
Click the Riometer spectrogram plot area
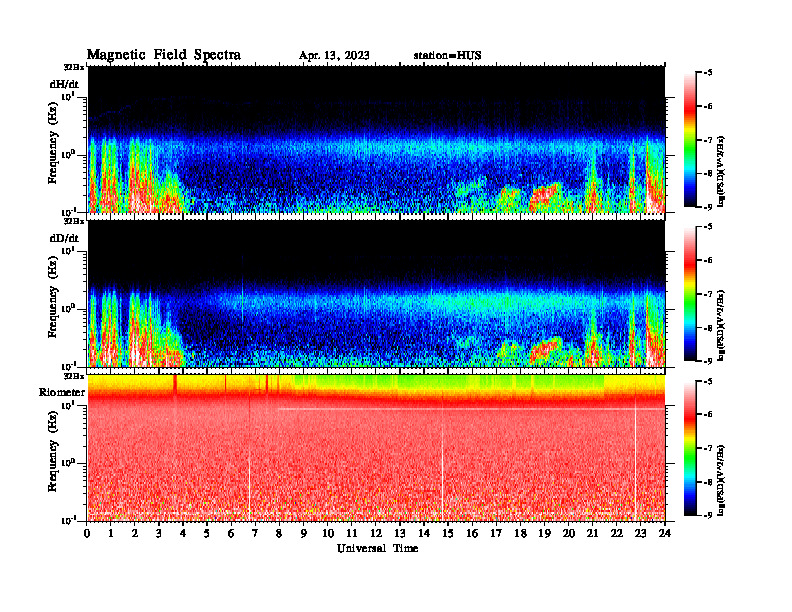tap(376, 448)
